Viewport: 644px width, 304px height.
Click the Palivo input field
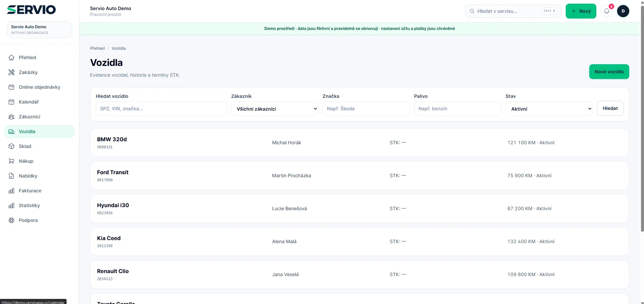(458, 109)
